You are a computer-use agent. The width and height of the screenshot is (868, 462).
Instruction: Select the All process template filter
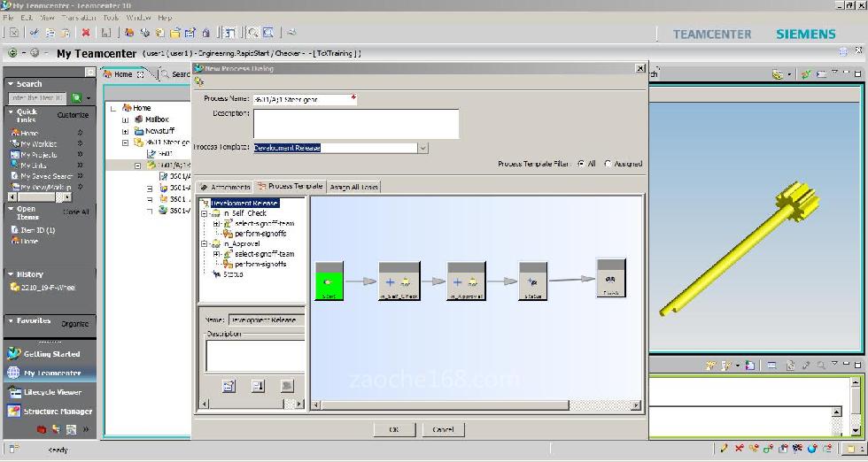[582, 164]
